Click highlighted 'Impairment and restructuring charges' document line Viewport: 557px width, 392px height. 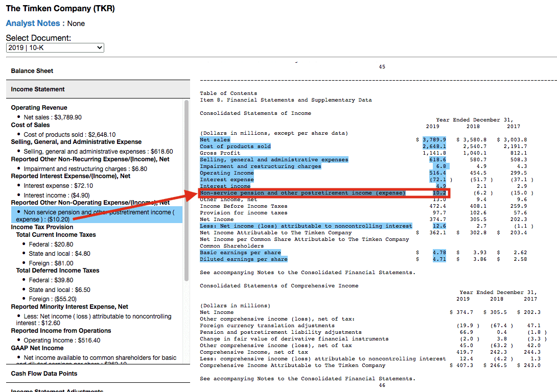pos(261,166)
